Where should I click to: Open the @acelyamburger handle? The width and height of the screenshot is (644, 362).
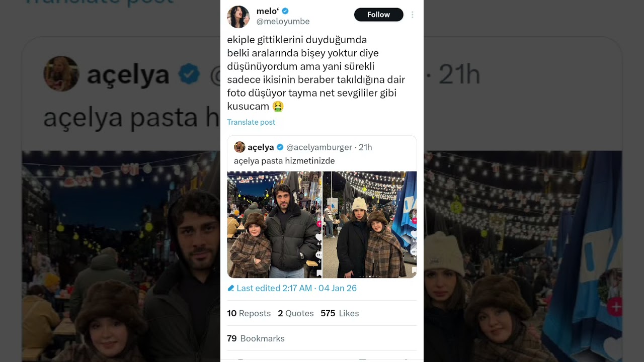319,147
